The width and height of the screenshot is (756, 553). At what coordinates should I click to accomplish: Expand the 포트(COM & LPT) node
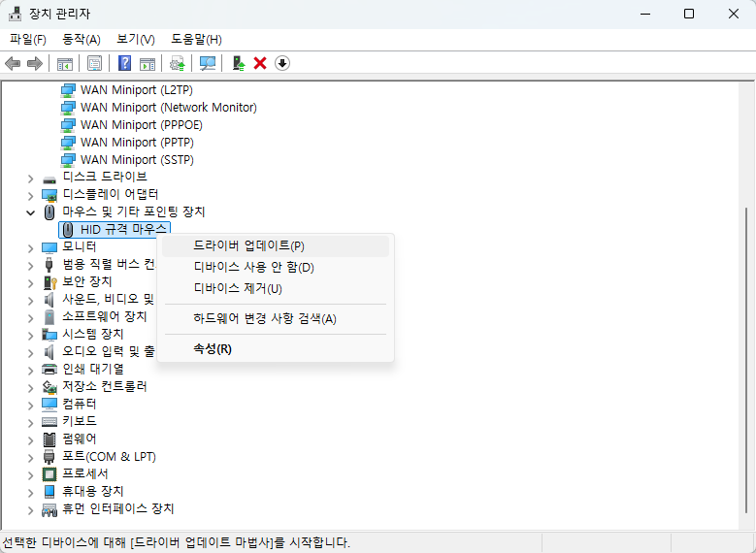click(30, 458)
